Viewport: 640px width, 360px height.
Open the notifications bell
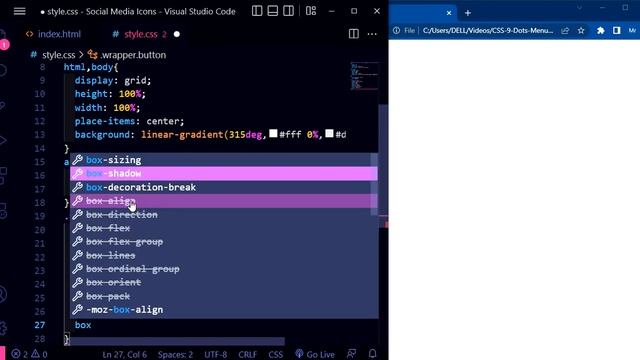372,353
